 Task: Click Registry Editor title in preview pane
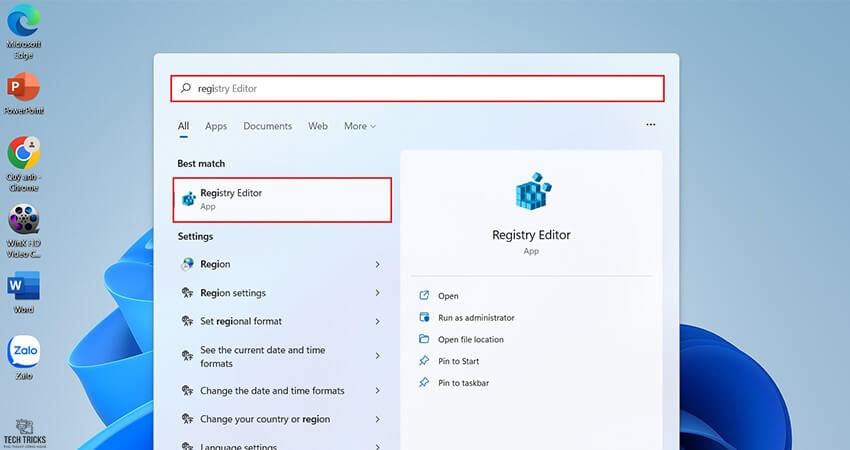531,235
